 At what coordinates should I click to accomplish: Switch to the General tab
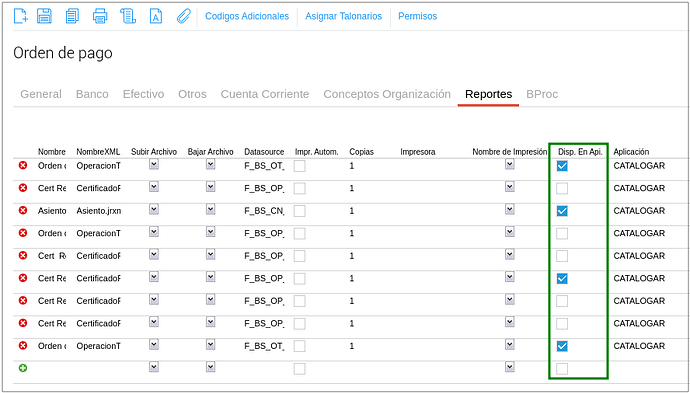[x=41, y=94]
